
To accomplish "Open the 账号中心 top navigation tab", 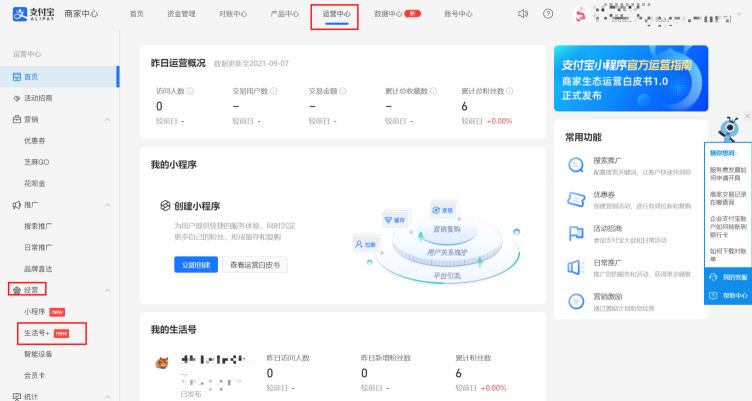I will click(458, 14).
